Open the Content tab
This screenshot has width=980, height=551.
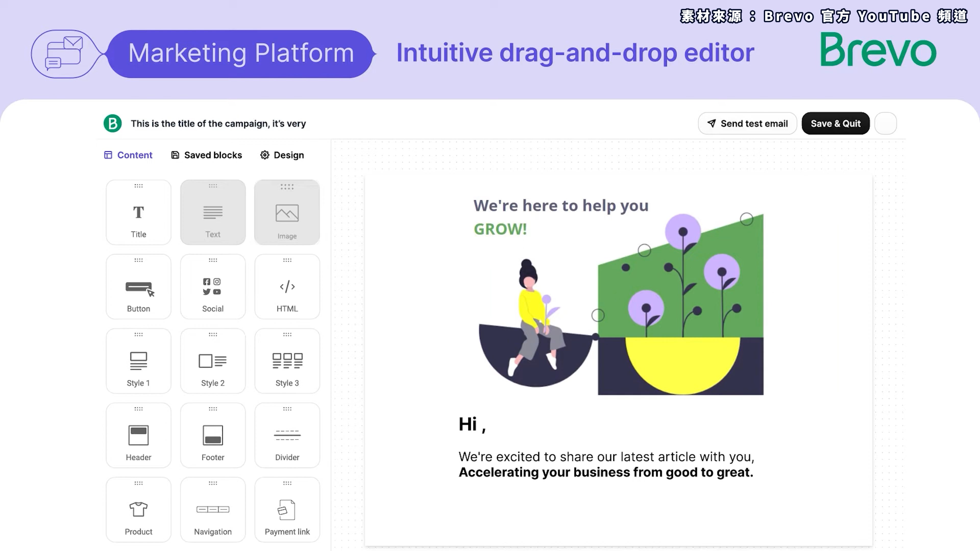[128, 155]
